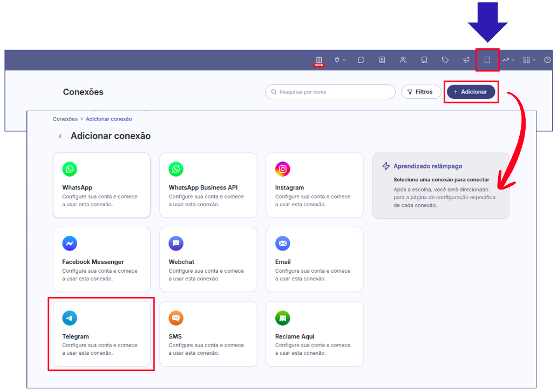557x392 pixels.
Task: Pick the Reclame Aqui connection card
Action: point(314,334)
